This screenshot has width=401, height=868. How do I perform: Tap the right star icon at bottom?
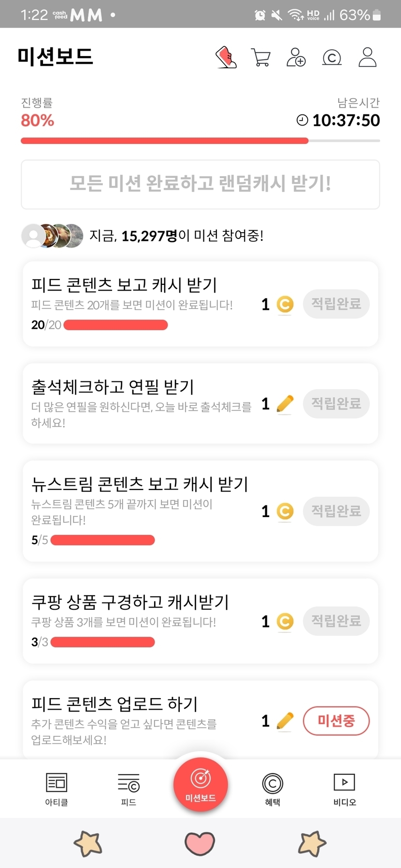click(x=312, y=843)
